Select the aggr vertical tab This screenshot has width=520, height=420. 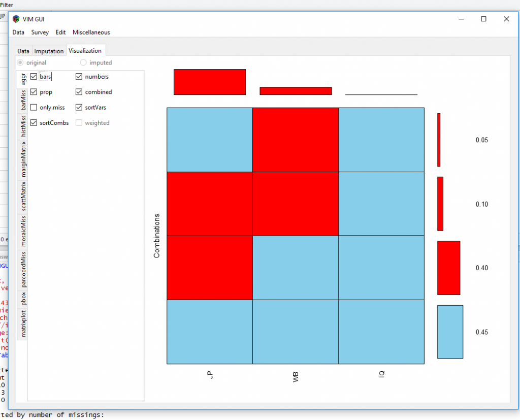tap(23, 79)
